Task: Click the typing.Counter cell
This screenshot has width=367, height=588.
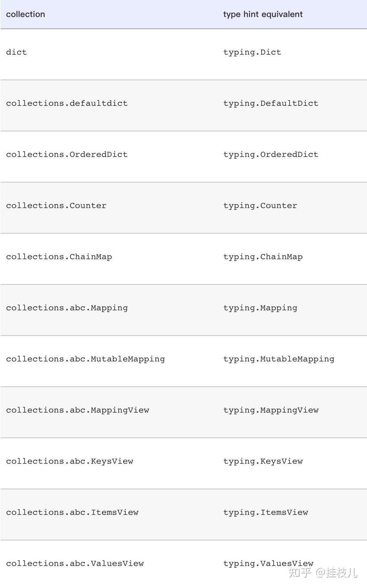Action: point(260,206)
